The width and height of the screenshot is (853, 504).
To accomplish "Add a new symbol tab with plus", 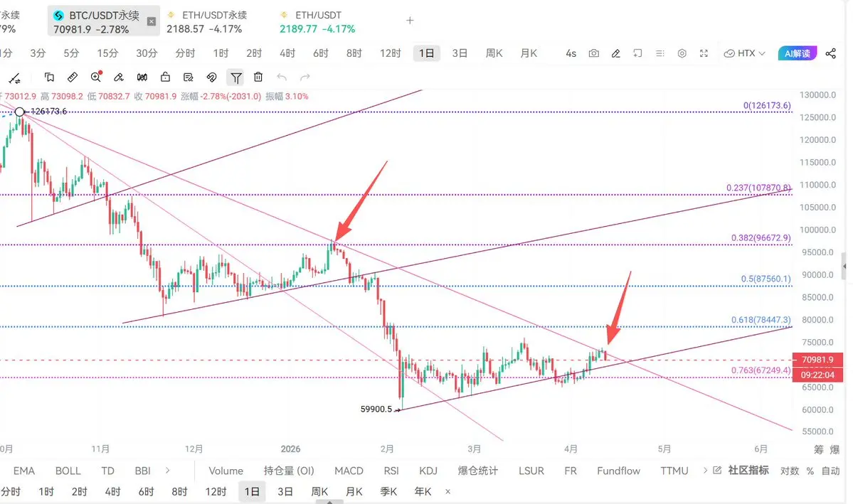I will [410, 21].
